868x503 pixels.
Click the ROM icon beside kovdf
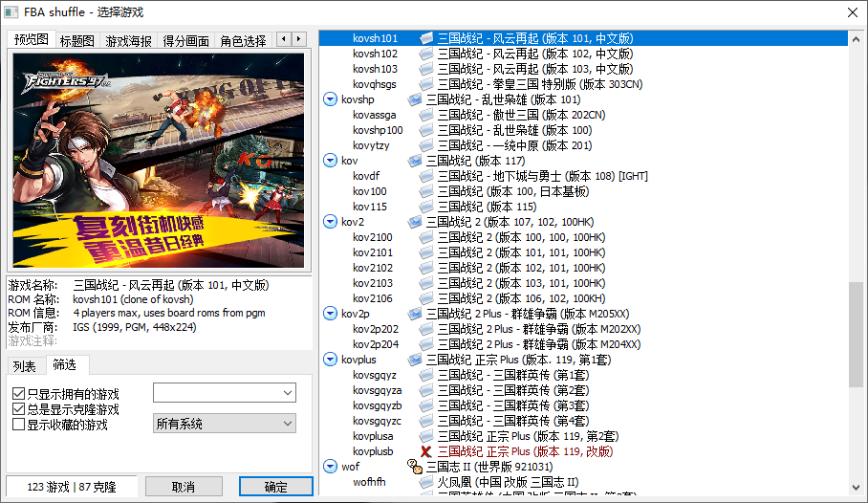point(426,176)
